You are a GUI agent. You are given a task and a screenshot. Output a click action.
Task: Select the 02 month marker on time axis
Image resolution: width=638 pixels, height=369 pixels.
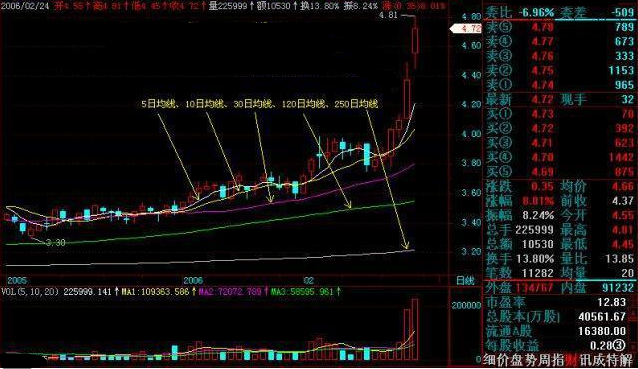pos(308,280)
